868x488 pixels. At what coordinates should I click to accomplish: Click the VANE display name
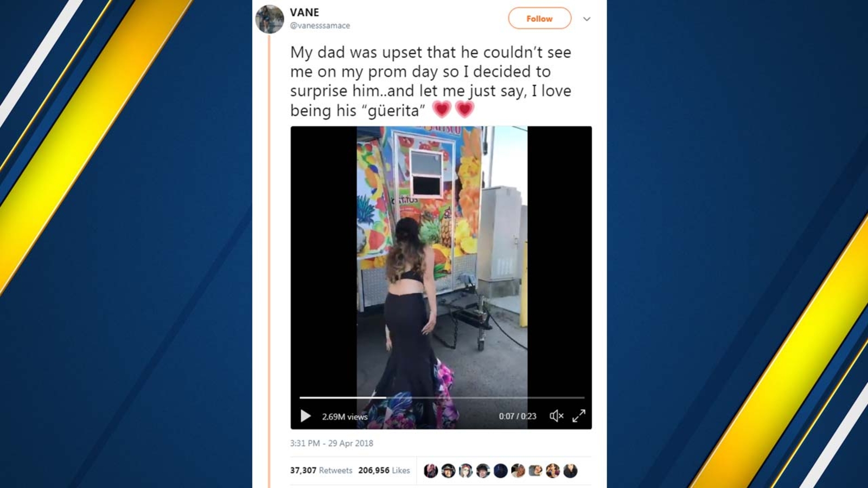point(304,12)
